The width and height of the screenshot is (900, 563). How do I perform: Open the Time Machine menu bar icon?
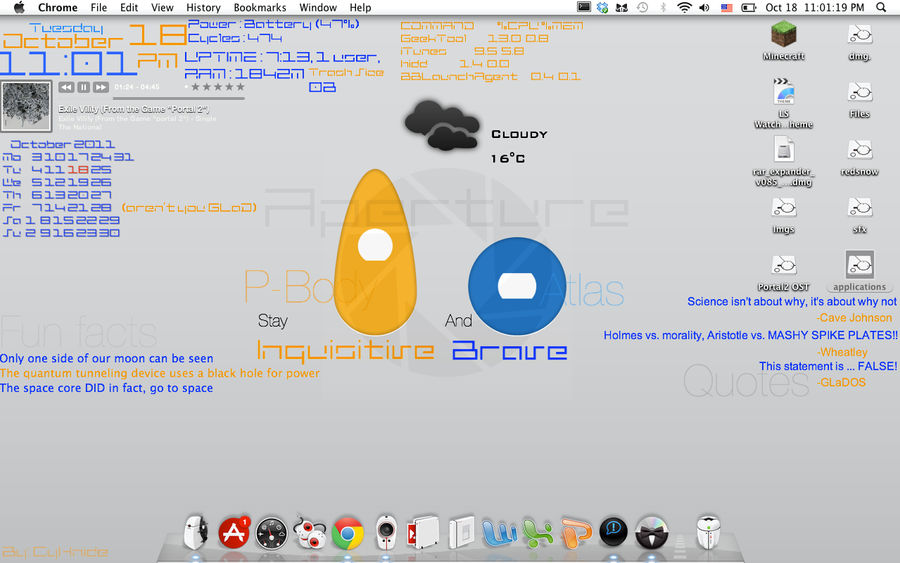642,7
